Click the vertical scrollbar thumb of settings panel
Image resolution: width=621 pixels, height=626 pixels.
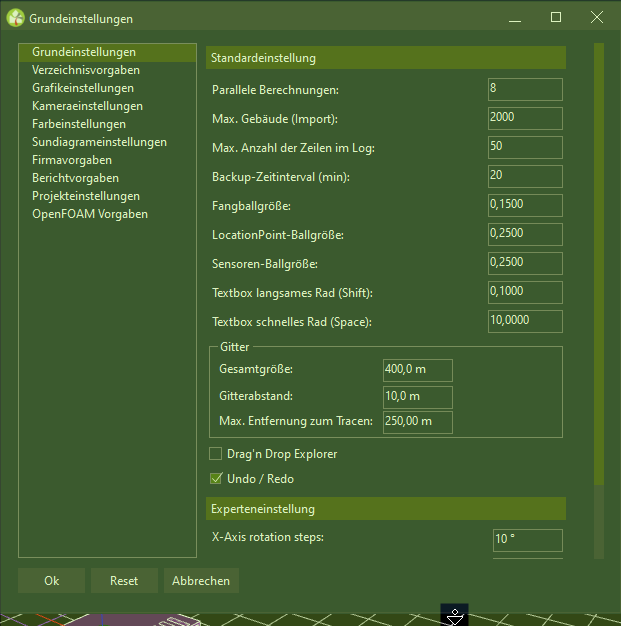tap(599, 263)
